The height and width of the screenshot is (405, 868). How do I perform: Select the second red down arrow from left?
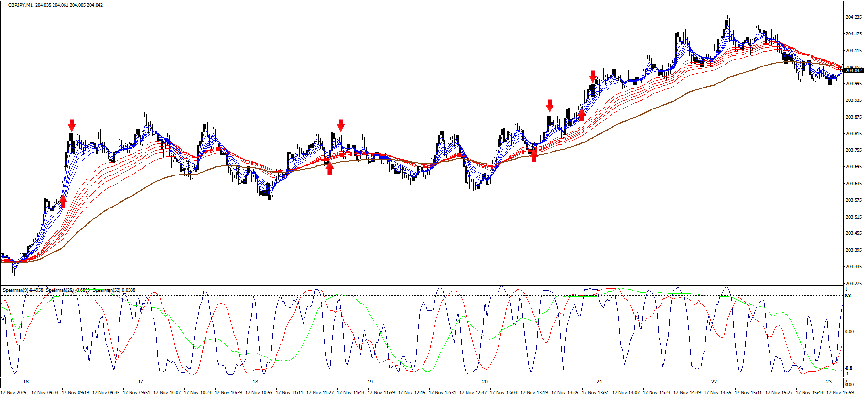[x=341, y=125]
